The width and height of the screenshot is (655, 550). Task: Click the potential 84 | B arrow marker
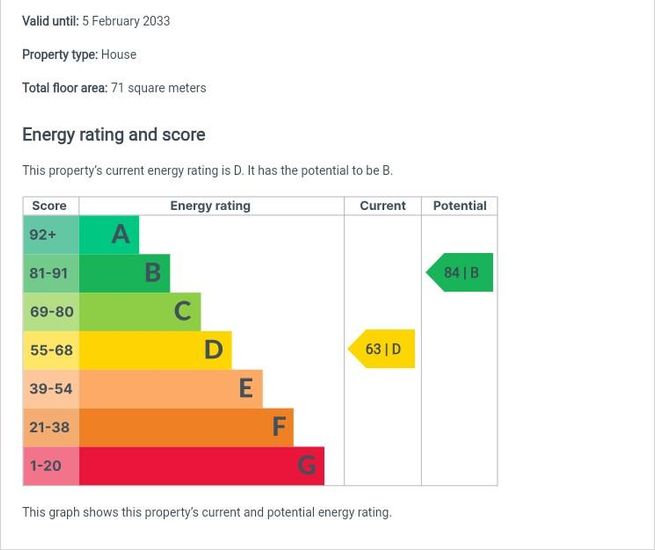pyautogui.click(x=460, y=273)
